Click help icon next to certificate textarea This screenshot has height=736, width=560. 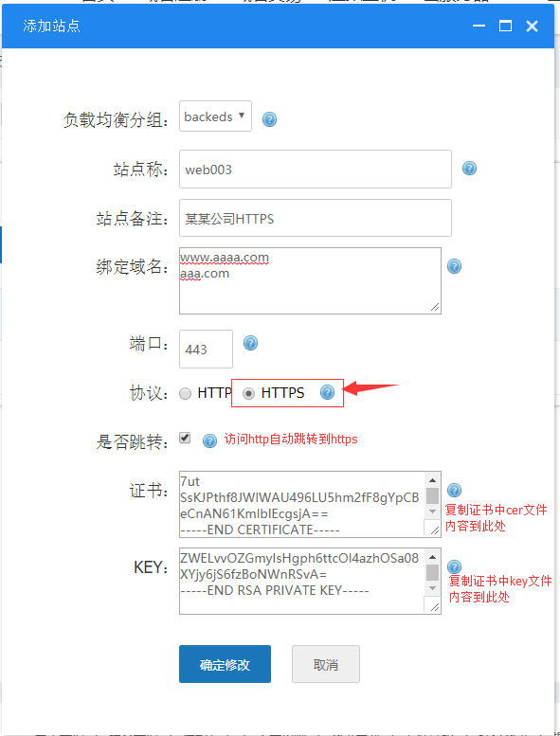(x=454, y=490)
